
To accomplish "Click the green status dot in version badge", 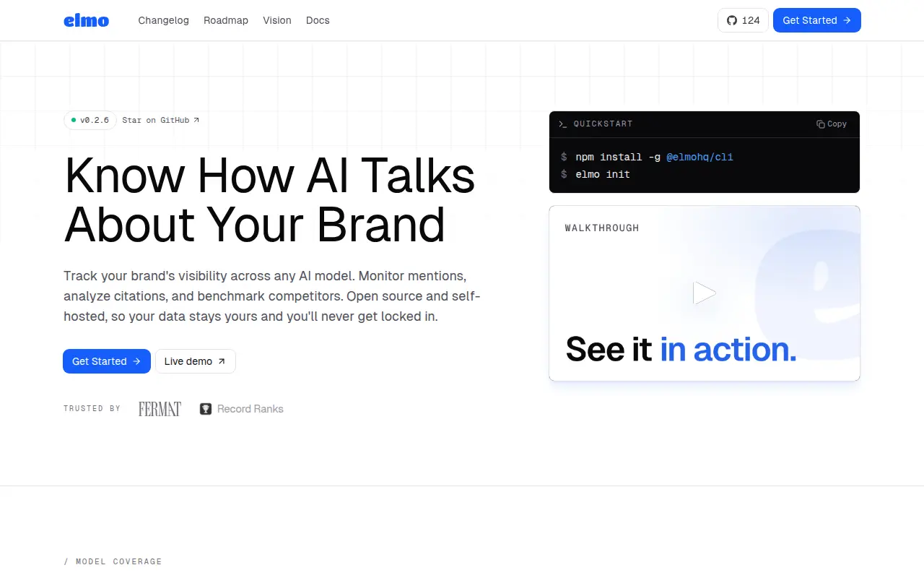I will click(74, 120).
